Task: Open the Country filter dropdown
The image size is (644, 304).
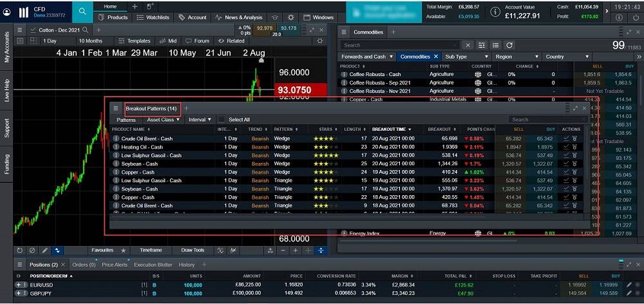Action: point(567,57)
